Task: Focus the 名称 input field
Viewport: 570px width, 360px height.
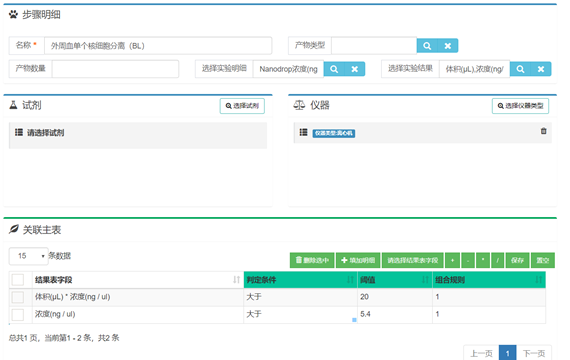Action: (158, 46)
